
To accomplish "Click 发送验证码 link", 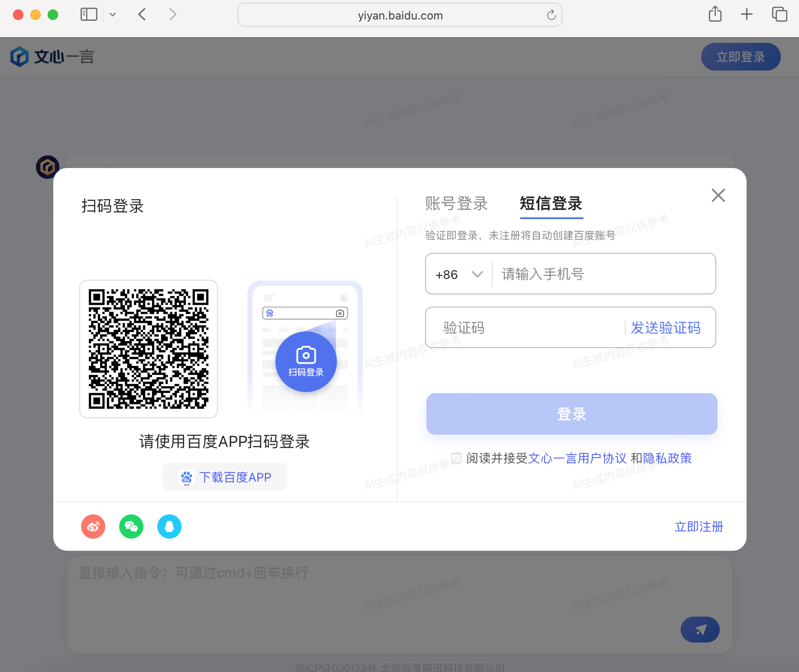I will [666, 328].
